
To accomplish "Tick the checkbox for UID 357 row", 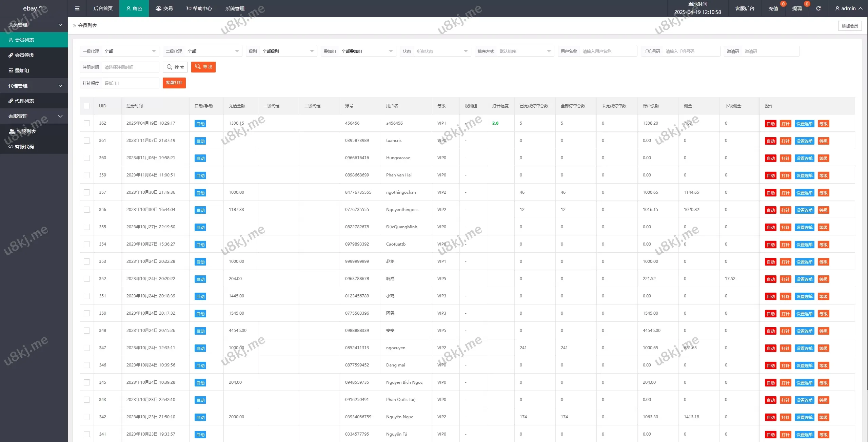I will coord(87,192).
